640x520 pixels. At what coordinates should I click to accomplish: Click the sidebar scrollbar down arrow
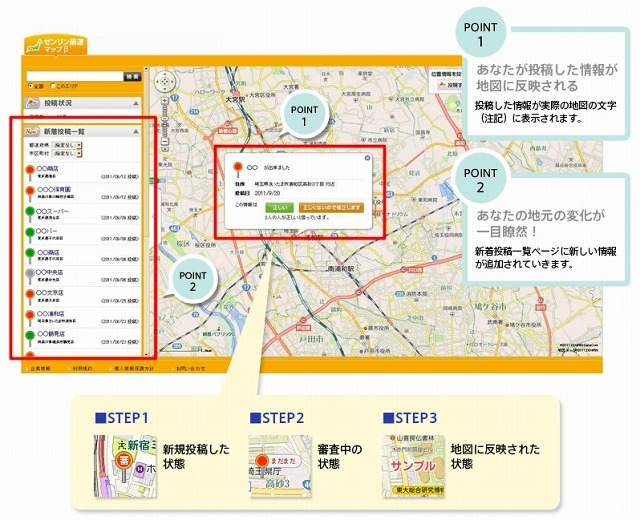[x=146, y=354]
